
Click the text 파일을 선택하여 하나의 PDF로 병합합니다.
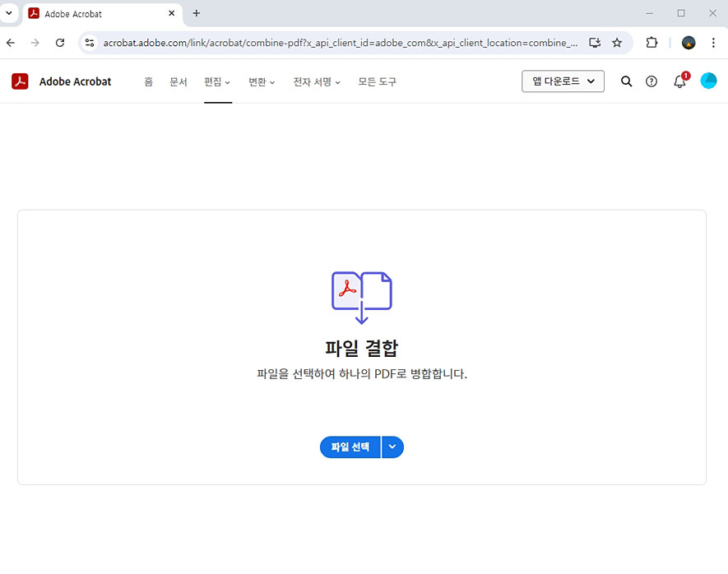[x=362, y=374]
